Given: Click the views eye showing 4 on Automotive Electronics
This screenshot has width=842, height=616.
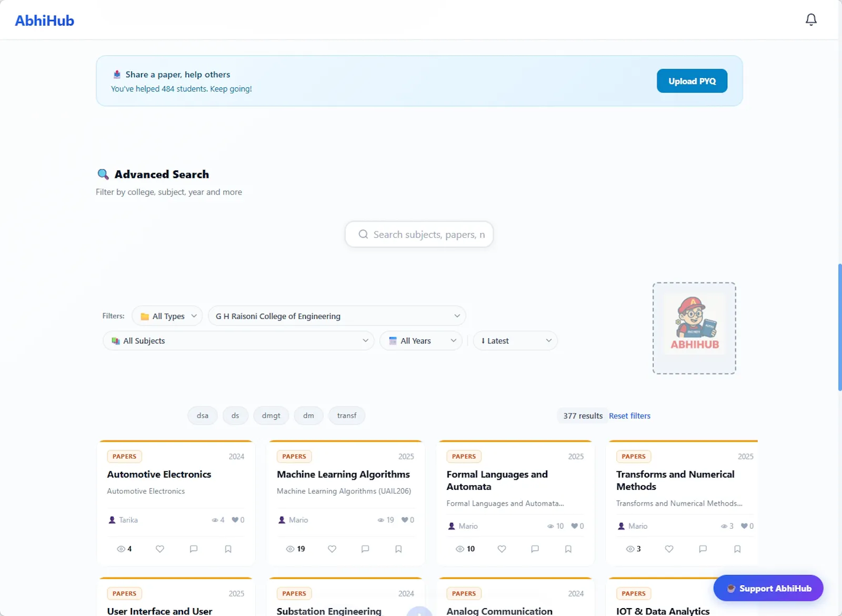Looking at the screenshot, I should click(124, 549).
